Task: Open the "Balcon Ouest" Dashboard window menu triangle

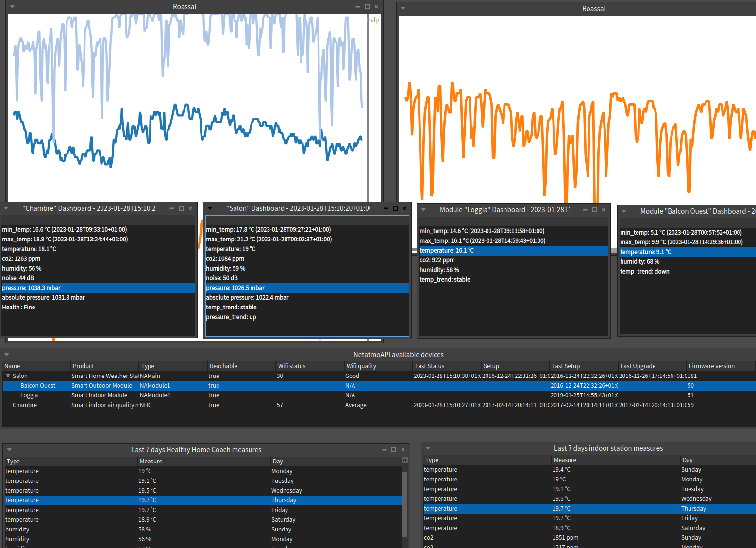Action: [x=624, y=211]
